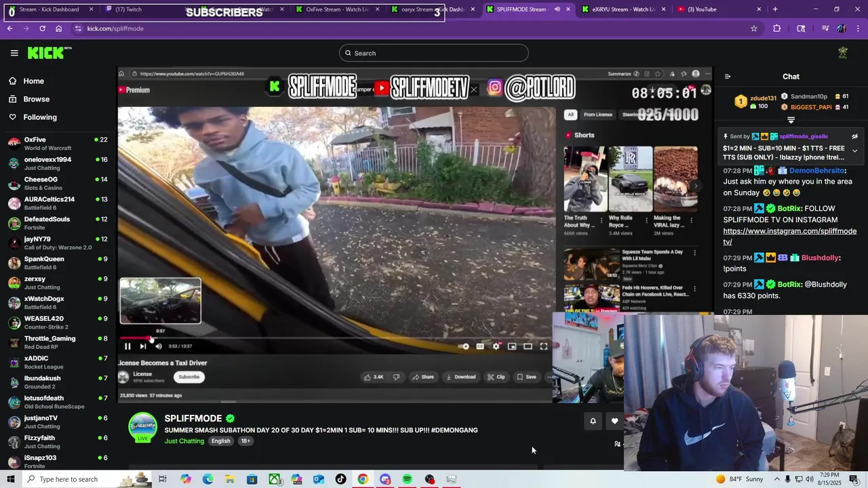Open browser home page button
The width and height of the screenshot is (868, 488).
coord(58,28)
